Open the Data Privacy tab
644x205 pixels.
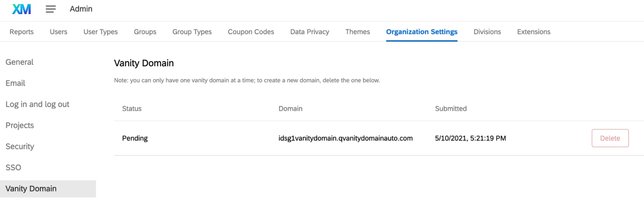tap(309, 32)
